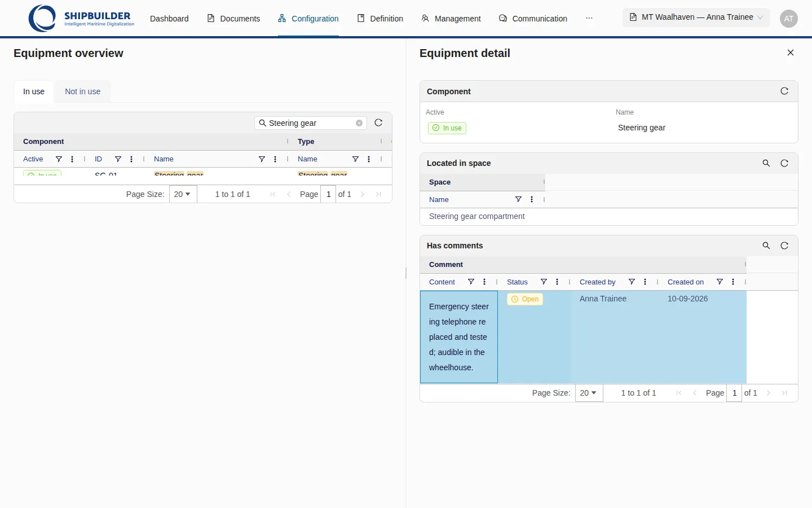Close the Equipment detail panel

[791, 52]
